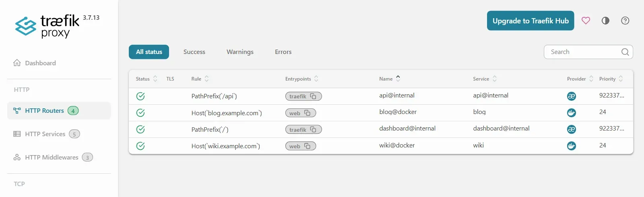
Task: Click internal provider icon for dashboard@internal
Action: [x=572, y=129]
